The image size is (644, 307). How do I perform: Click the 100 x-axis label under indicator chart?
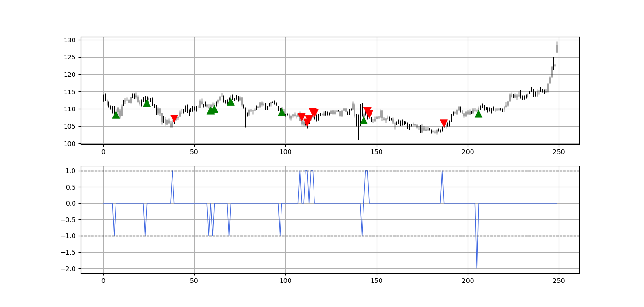[x=285, y=281]
